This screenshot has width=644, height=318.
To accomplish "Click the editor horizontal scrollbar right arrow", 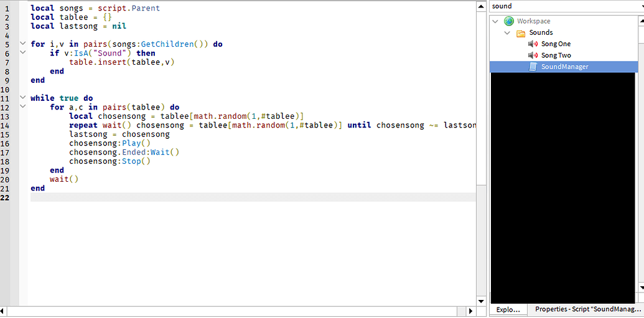I will coord(471,311).
